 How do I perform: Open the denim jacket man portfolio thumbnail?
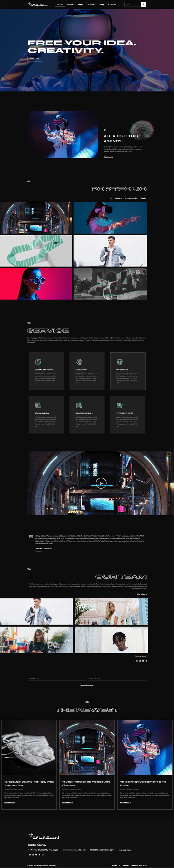(x=110, y=251)
